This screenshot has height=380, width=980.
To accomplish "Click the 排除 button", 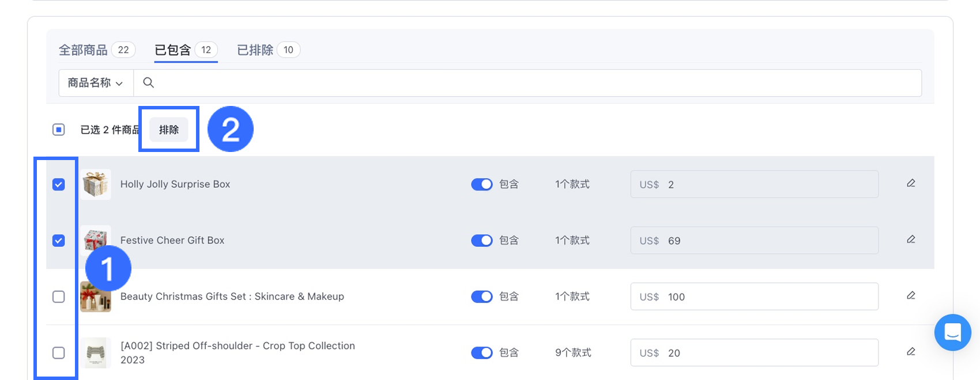I will [x=169, y=130].
